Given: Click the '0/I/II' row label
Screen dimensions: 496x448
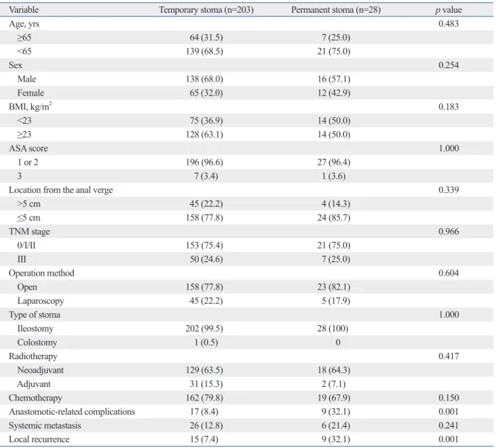Looking at the screenshot, I should [x=26, y=246].
